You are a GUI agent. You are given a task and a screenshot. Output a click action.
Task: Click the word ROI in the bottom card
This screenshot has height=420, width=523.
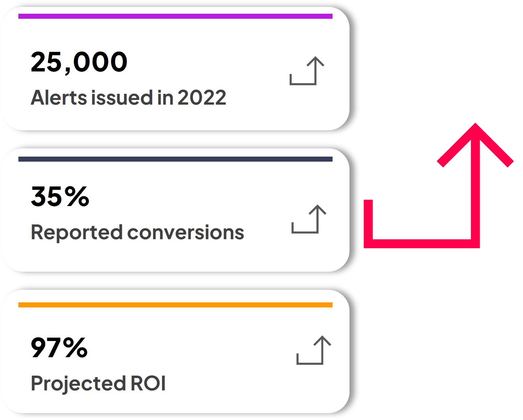(148, 383)
